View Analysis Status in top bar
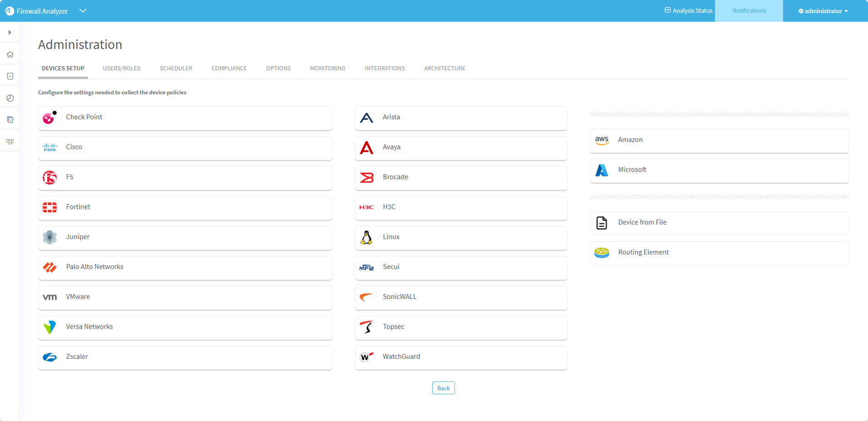868x421 pixels. coord(688,11)
